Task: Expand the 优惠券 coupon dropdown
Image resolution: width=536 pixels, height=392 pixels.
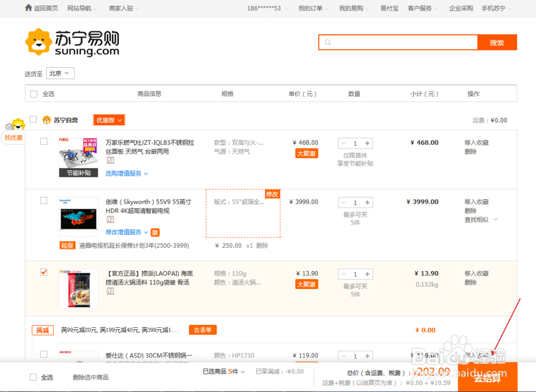Action: coord(109,120)
